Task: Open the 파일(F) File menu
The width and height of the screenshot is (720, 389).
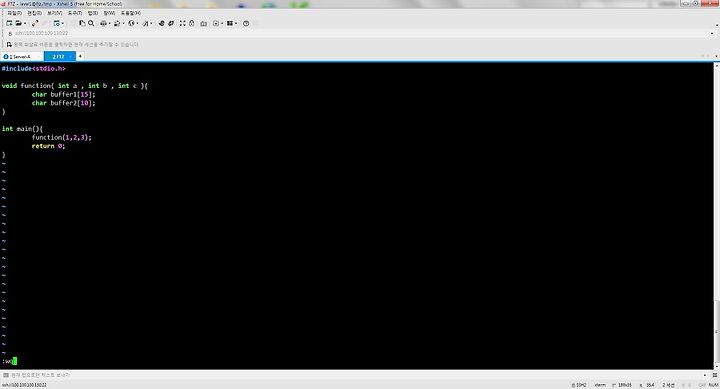Action: 15,13
